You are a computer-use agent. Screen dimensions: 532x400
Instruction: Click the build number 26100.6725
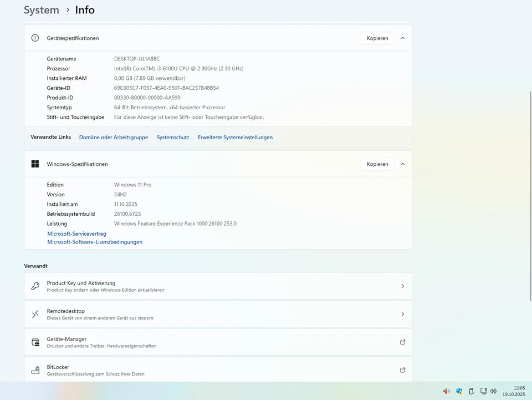click(127, 214)
